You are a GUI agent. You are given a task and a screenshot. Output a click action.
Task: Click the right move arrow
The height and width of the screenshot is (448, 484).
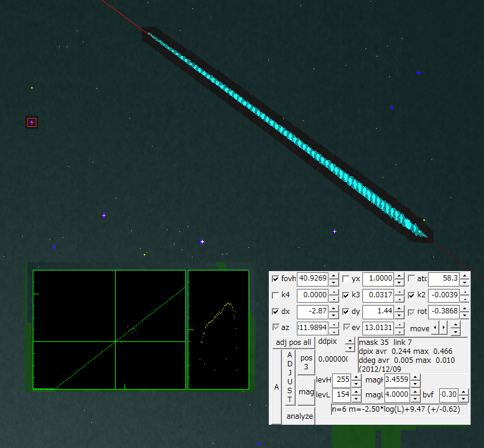(443, 328)
